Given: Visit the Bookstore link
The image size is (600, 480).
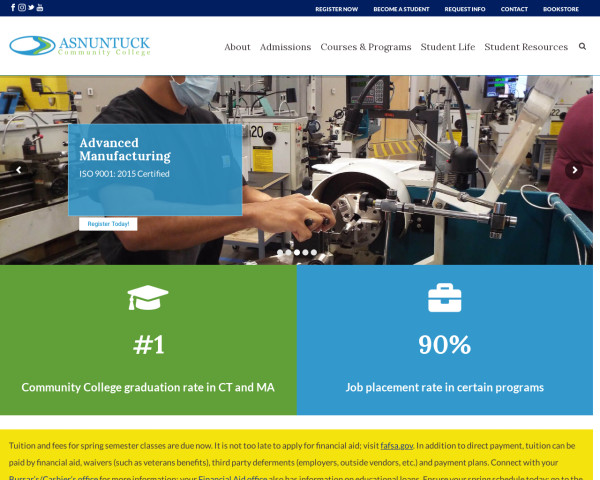Looking at the screenshot, I should (x=561, y=9).
